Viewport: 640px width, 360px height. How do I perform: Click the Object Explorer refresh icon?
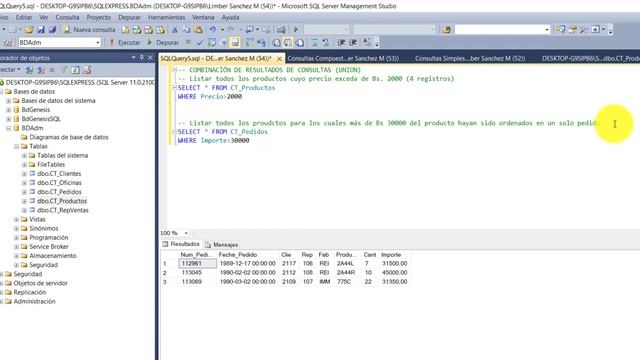click(76, 70)
